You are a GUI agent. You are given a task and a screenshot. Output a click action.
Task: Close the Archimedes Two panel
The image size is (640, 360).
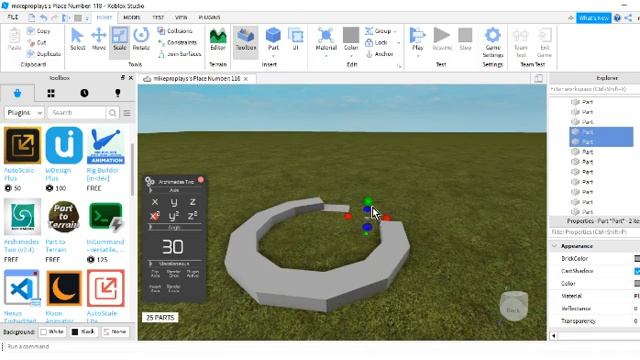pos(201,180)
